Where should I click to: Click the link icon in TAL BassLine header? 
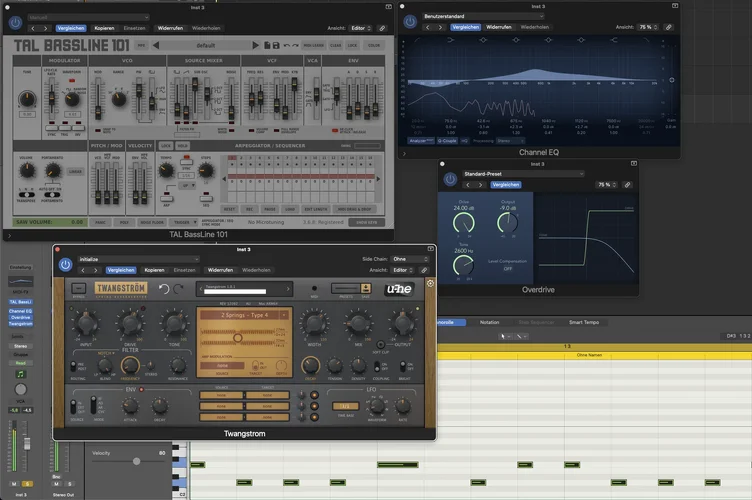click(x=382, y=28)
